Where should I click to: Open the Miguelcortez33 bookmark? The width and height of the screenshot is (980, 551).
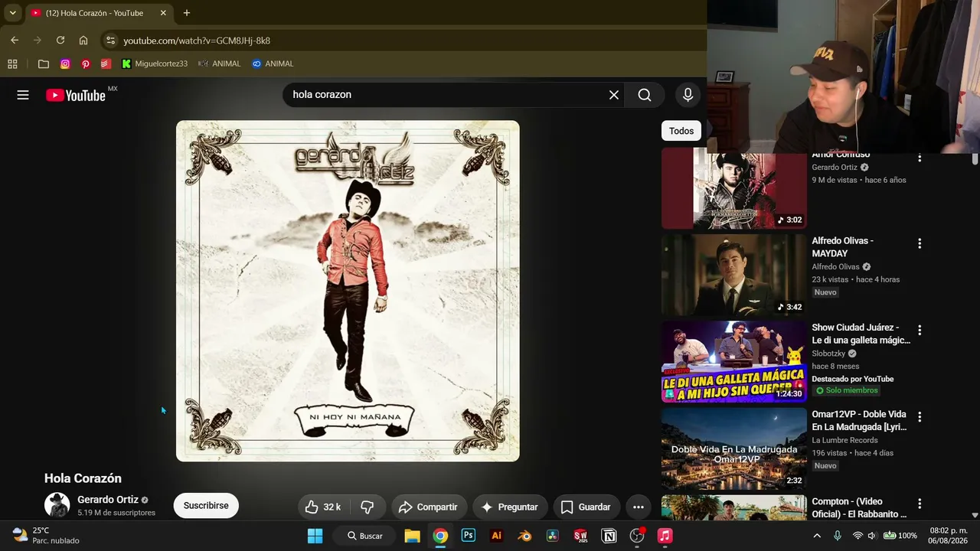tap(155, 64)
